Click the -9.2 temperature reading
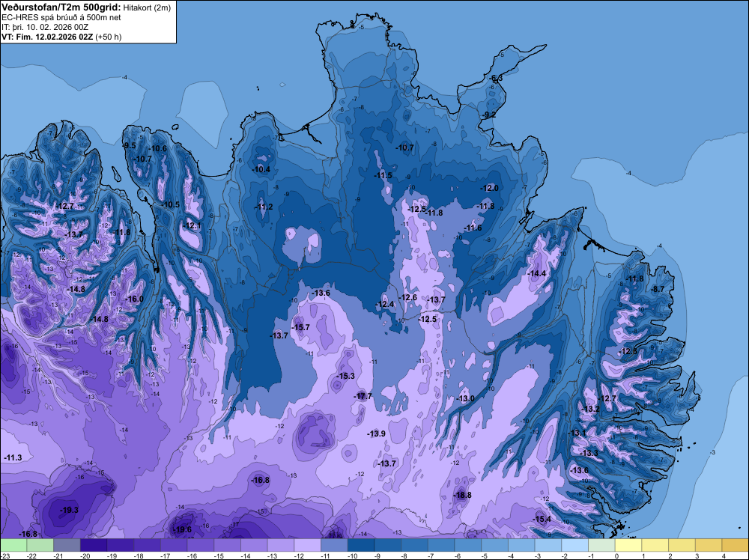The height and width of the screenshot is (560, 749). pyautogui.click(x=490, y=115)
